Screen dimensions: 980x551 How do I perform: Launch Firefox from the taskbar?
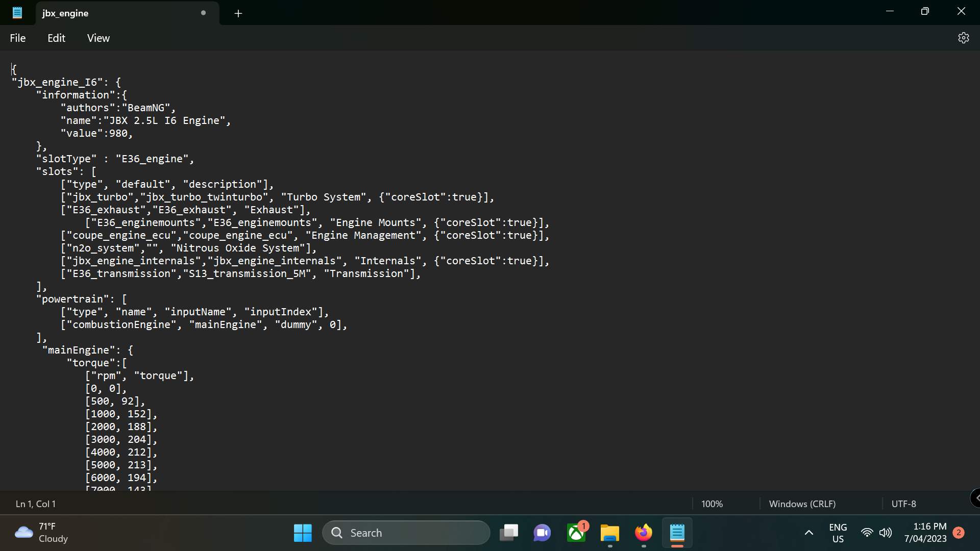click(x=643, y=533)
